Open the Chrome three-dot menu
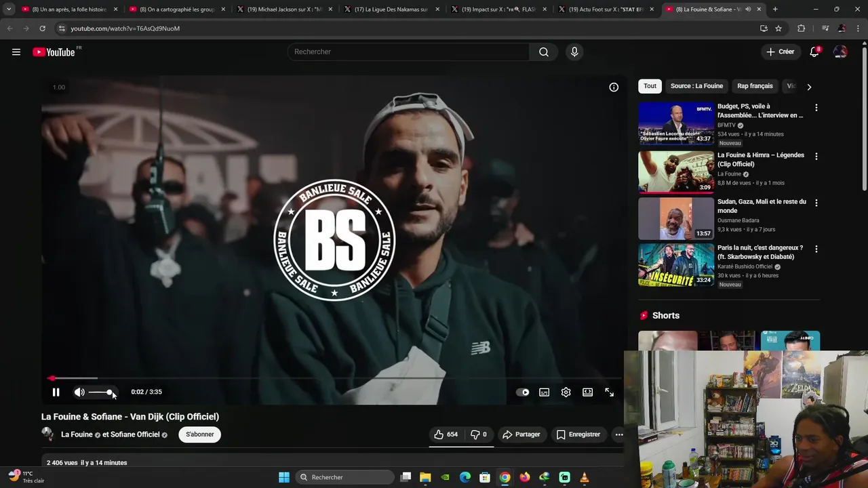 pos(858,28)
